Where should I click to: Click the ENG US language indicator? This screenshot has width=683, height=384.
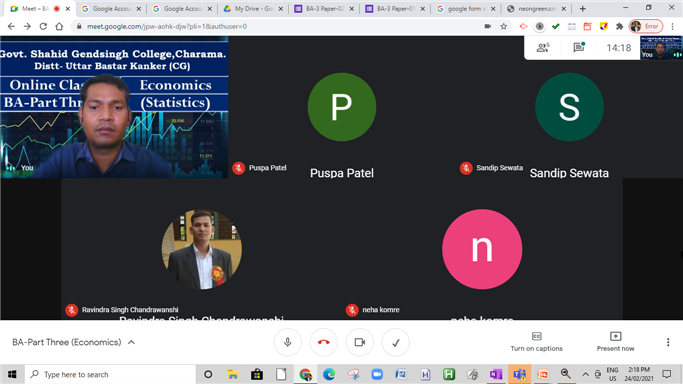click(612, 374)
